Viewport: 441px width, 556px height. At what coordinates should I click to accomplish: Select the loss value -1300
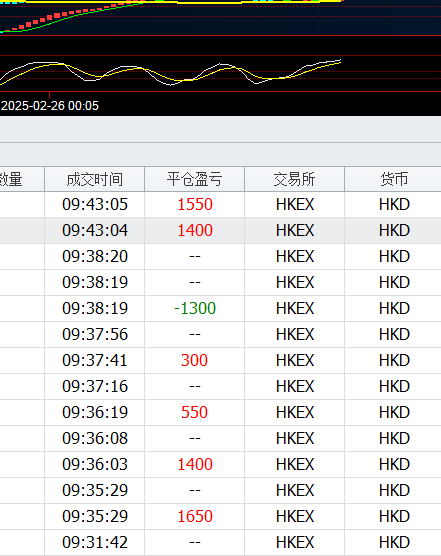[x=195, y=308]
